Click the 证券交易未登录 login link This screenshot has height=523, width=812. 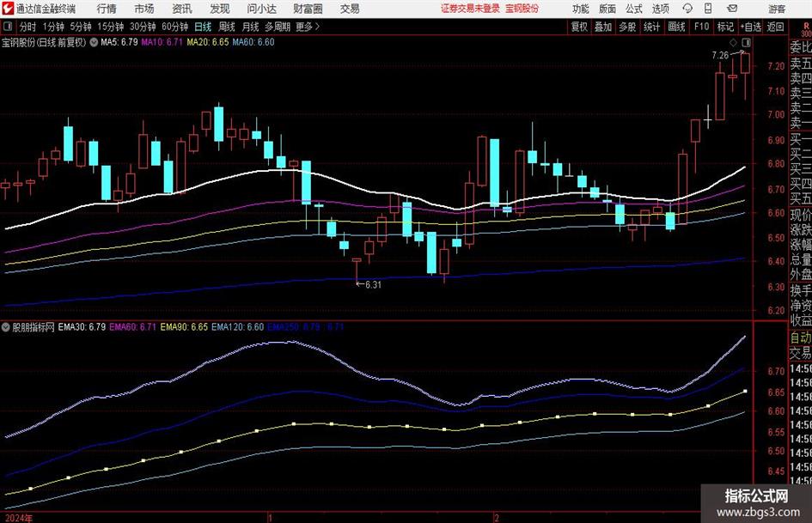click(x=470, y=9)
